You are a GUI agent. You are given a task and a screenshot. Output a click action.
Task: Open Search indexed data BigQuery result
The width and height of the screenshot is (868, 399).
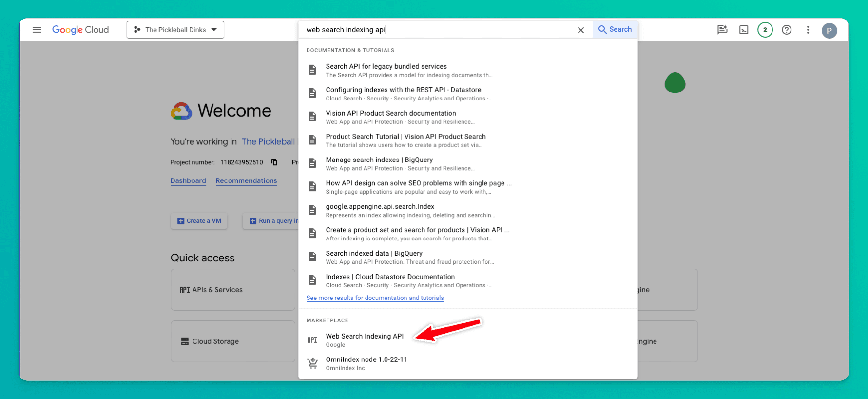pyautogui.click(x=468, y=257)
